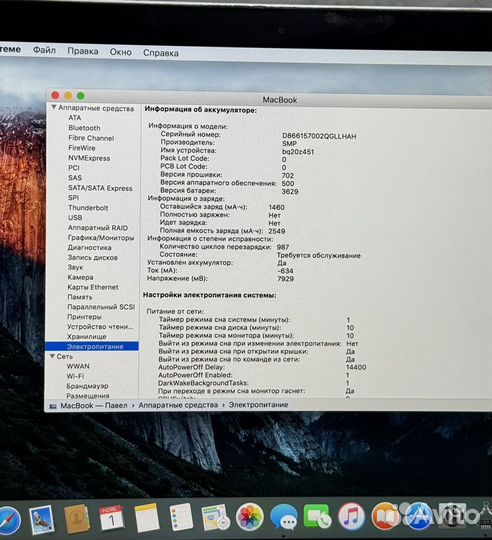Select Устройство чтени… in sidebar
This screenshot has height=540, width=492.
(x=100, y=326)
